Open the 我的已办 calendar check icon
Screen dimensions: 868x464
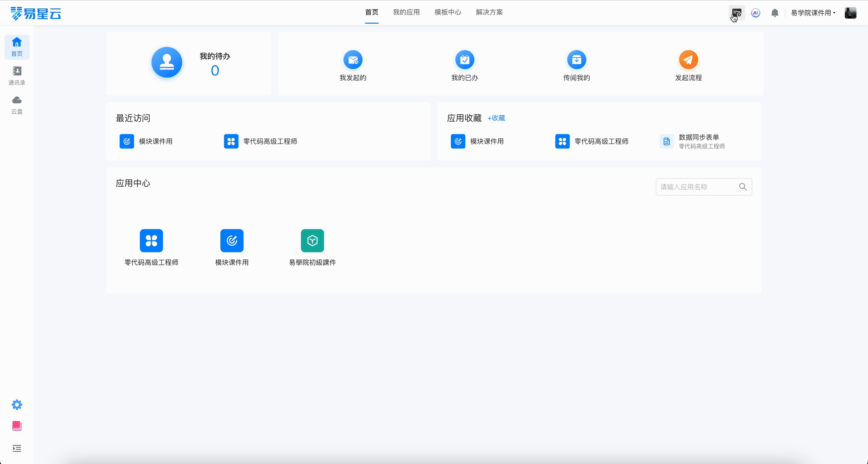point(464,60)
